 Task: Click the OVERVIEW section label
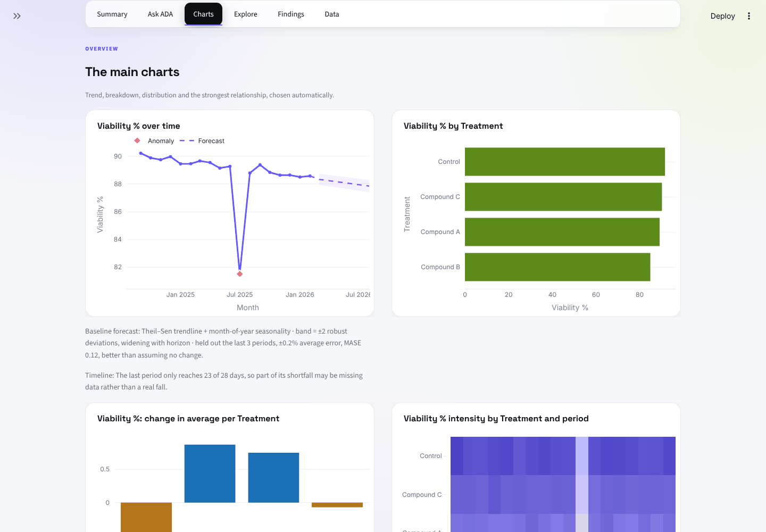pos(102,49)
